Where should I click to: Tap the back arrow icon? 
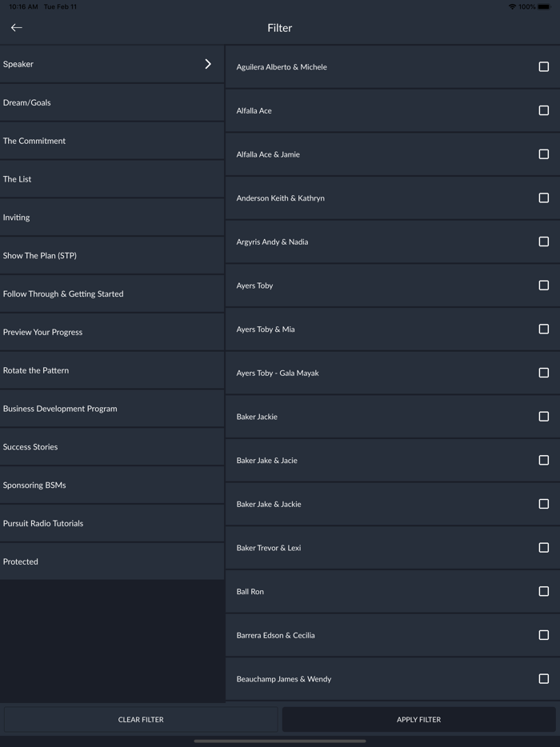[x=17, y=28]
